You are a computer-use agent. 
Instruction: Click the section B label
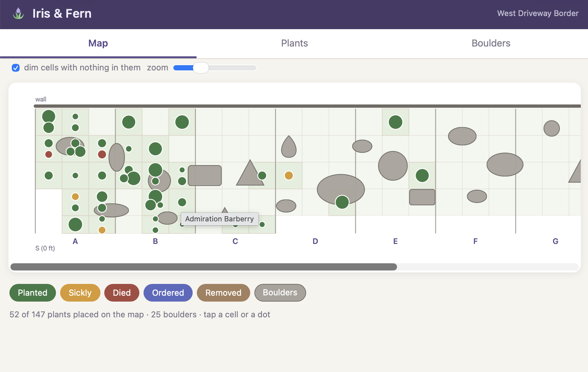[155, 241]
